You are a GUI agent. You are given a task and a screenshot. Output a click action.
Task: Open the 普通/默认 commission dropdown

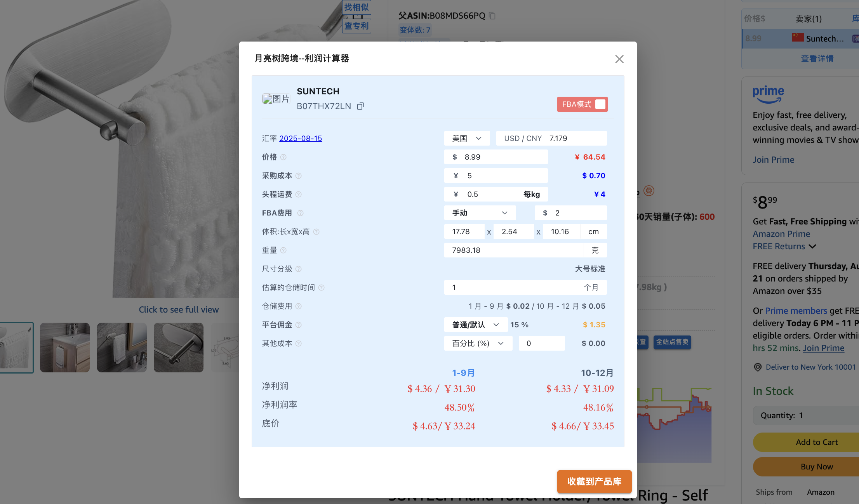475,325
